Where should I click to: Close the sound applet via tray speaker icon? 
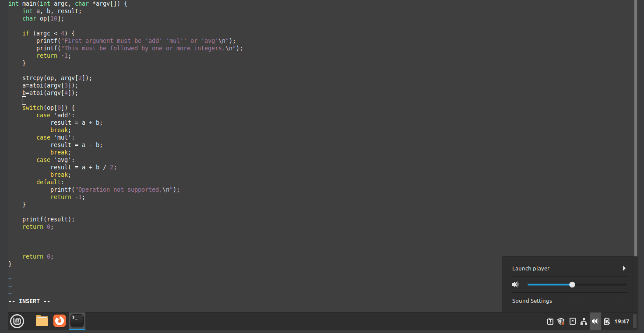(595, 322)
